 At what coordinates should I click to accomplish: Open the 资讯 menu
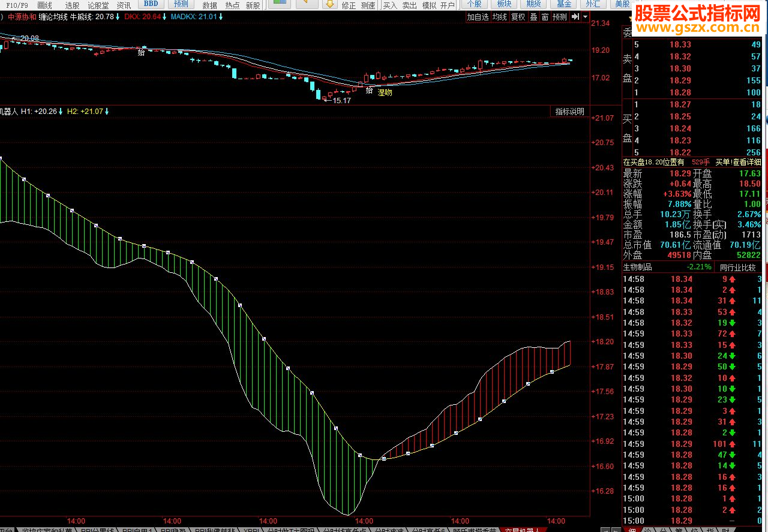124,5
